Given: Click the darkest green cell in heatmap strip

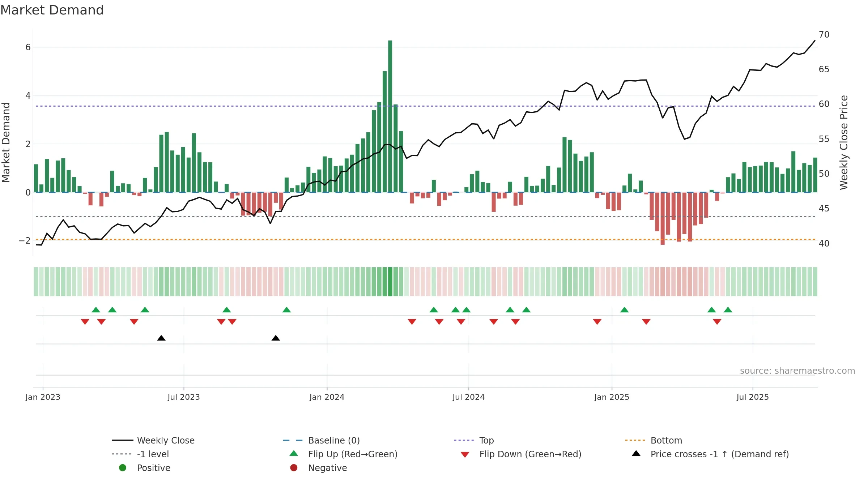Looking at the screenshot, I should click(x=390, y=282).
